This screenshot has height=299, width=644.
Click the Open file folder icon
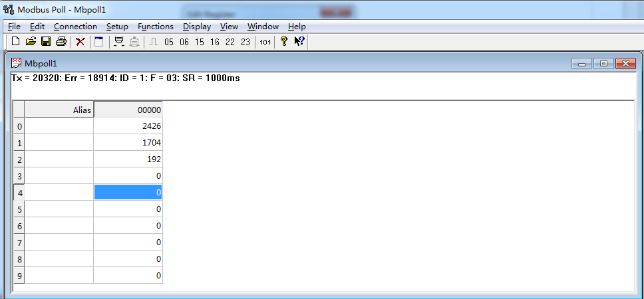31,41
